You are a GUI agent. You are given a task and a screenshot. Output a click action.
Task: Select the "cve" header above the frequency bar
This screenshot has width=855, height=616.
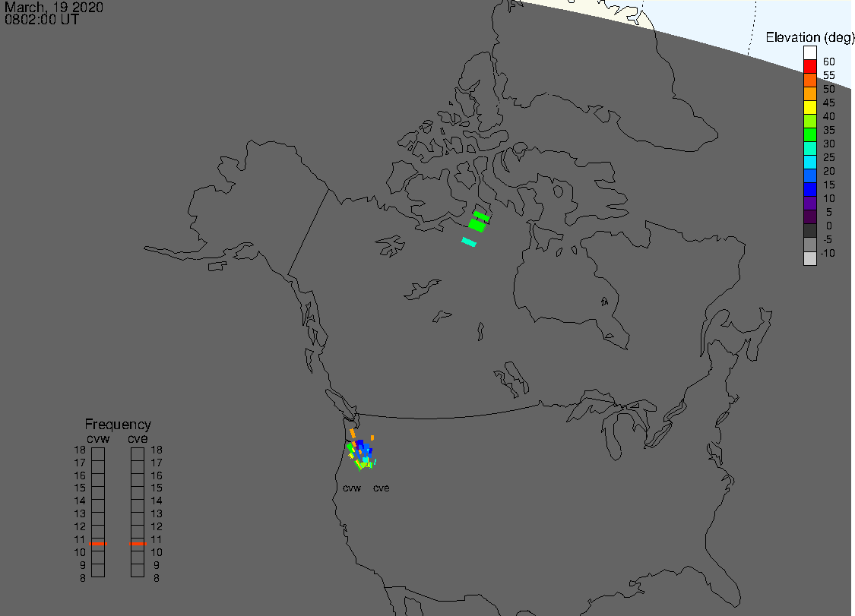[138, 439]
